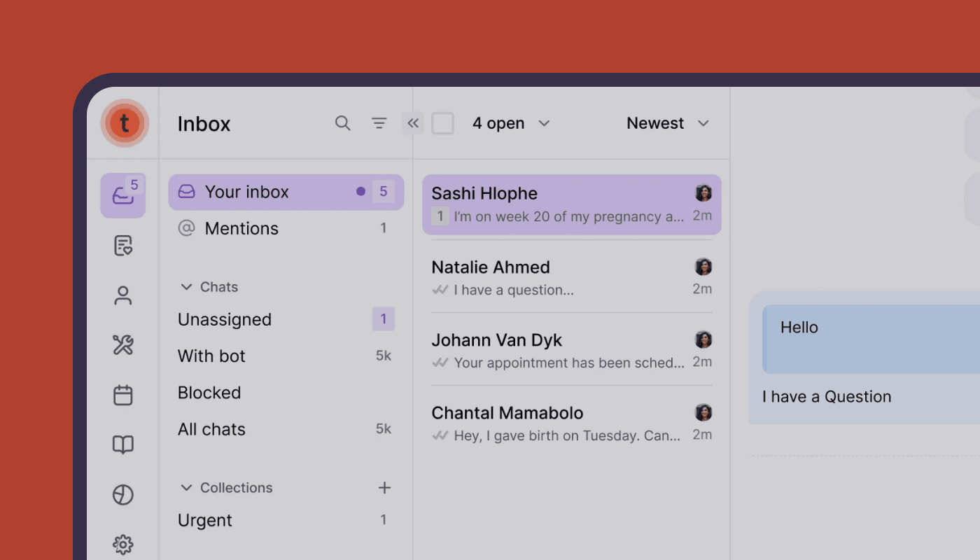The image size is (980, 560).
Task: Collapse sidebar with double chevron icon
Action: tap(413, 123)
